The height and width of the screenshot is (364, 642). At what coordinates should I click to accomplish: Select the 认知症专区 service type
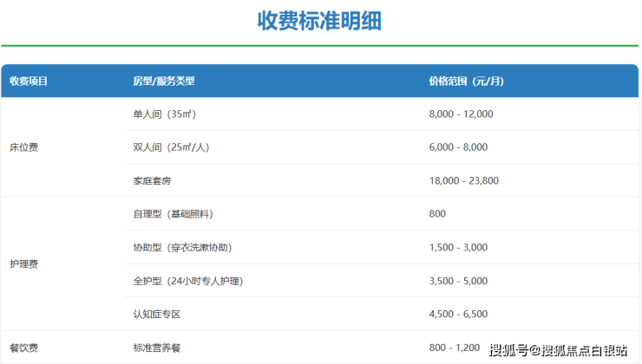(x=156, y=314)
